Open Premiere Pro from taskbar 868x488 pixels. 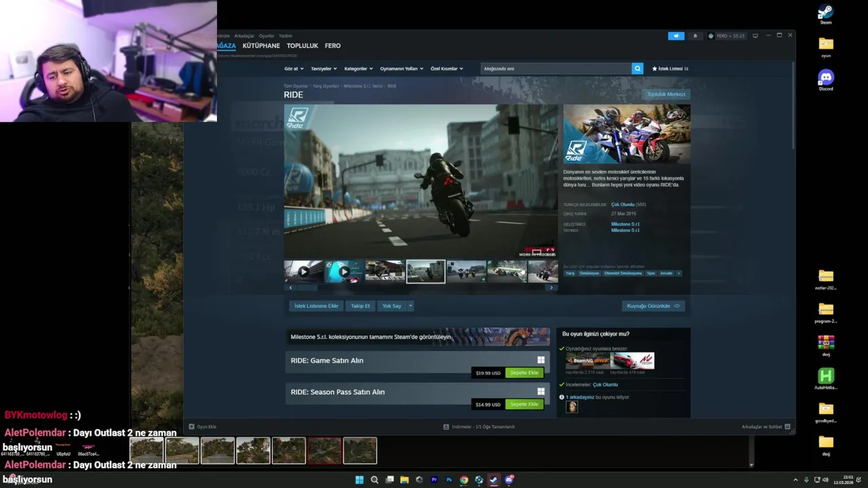[434, 480]
